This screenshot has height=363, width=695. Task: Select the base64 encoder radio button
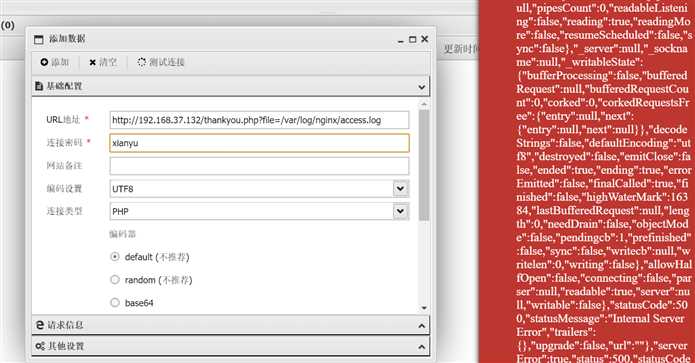click(115, 302)
